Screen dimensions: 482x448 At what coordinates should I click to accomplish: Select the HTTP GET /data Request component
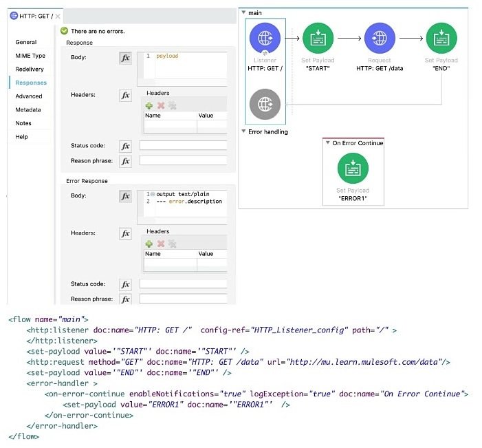(380, 38)
